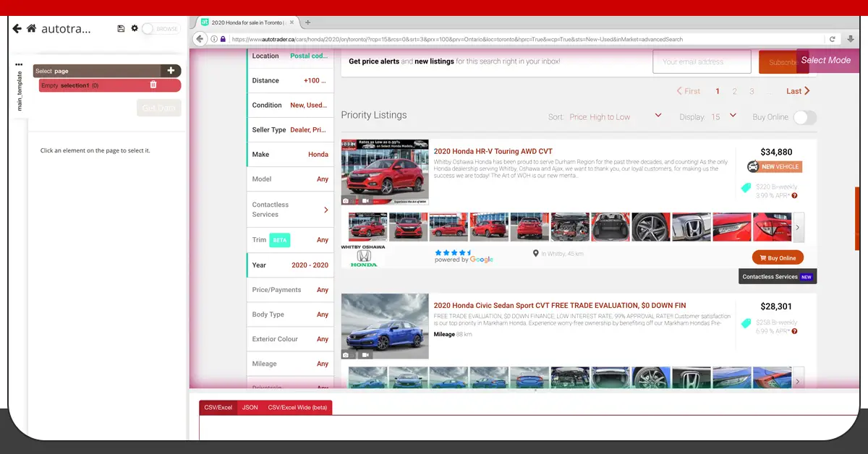
Task: Click HR-V listing camera icon
Action: click(346, 200)
